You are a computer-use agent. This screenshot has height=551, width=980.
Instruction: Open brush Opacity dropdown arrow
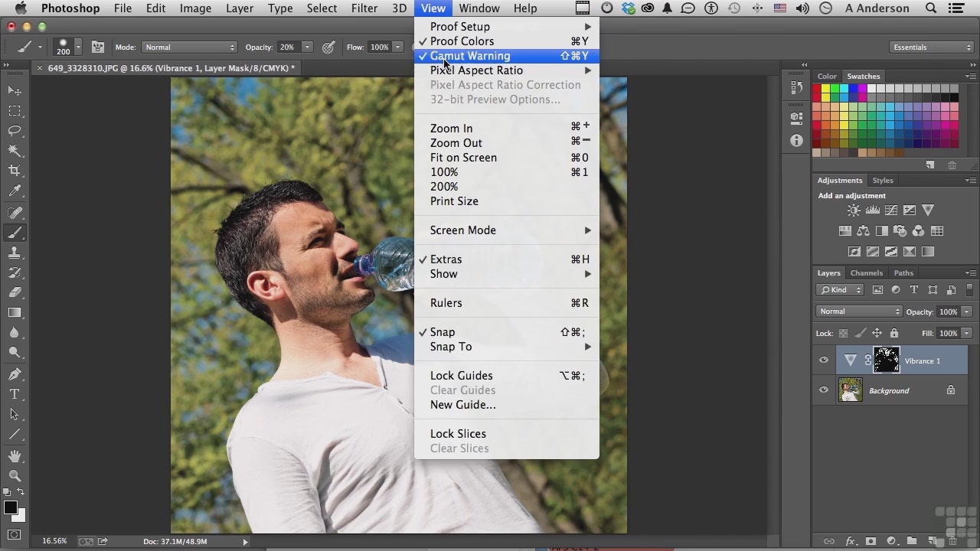(307, 47)
